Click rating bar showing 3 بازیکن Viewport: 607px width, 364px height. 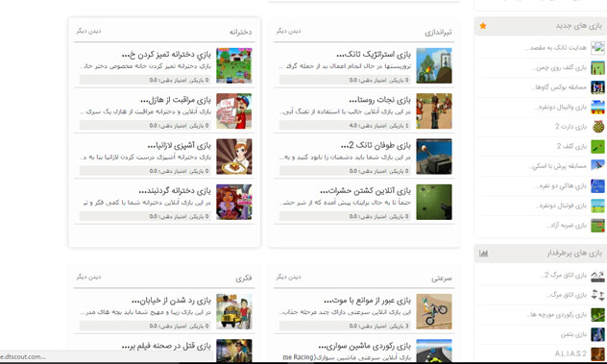345,326
